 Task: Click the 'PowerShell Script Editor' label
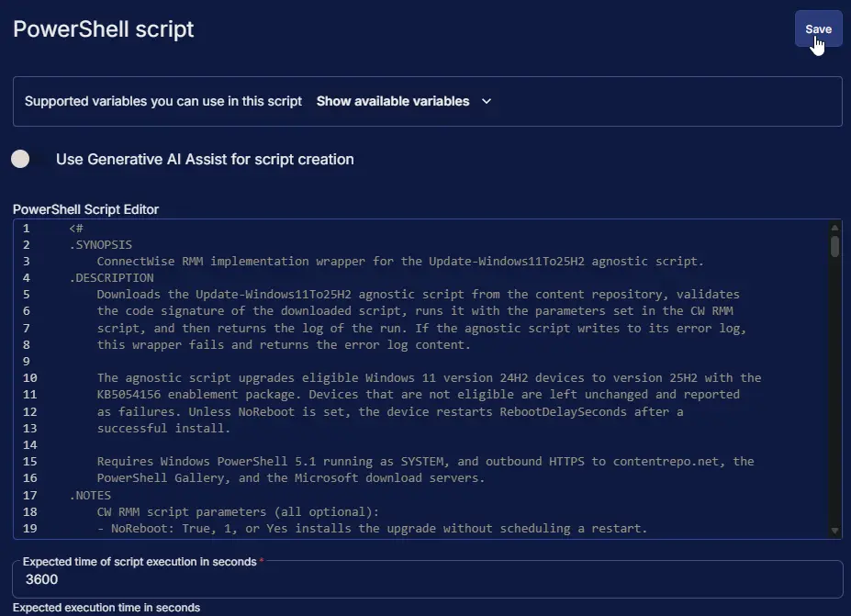click(85, 209)
